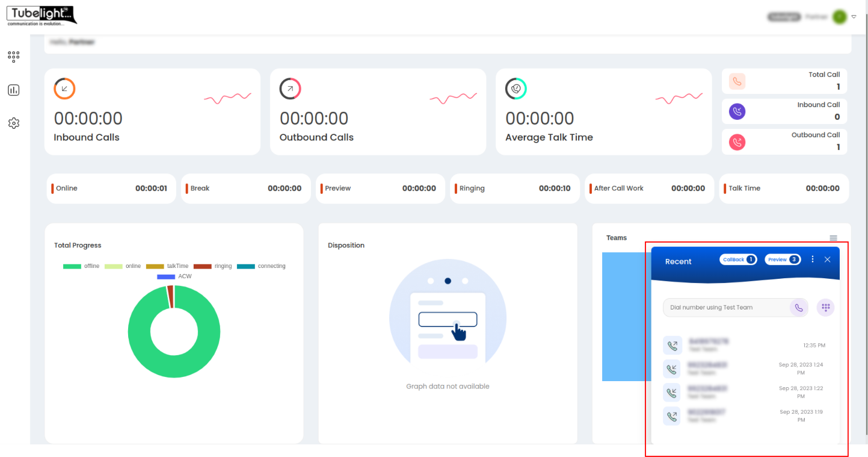Click the Tubelight logo
This screenshot has height=457, width=868.
point(42,16)
